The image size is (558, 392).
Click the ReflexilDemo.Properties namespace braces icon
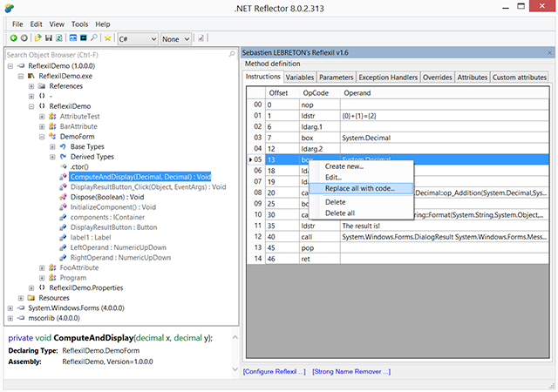tap(42, 287)
